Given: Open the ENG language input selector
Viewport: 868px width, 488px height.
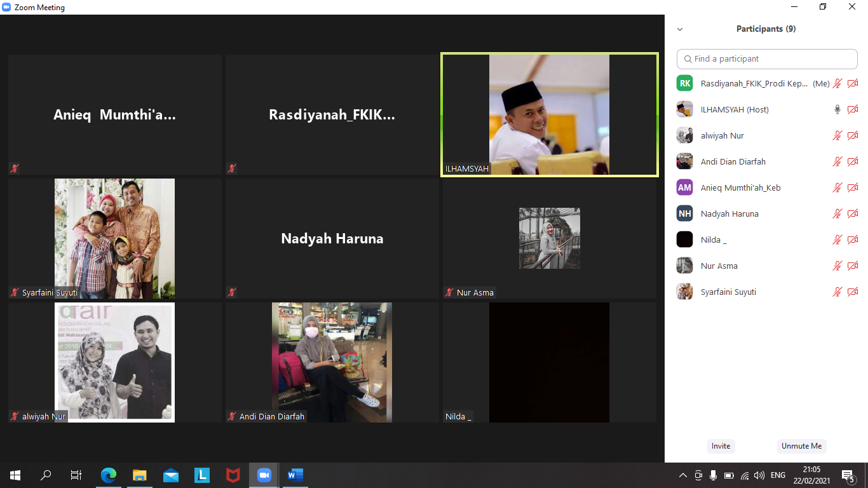Looking at the screenshot, I should (x=778, y=475).
